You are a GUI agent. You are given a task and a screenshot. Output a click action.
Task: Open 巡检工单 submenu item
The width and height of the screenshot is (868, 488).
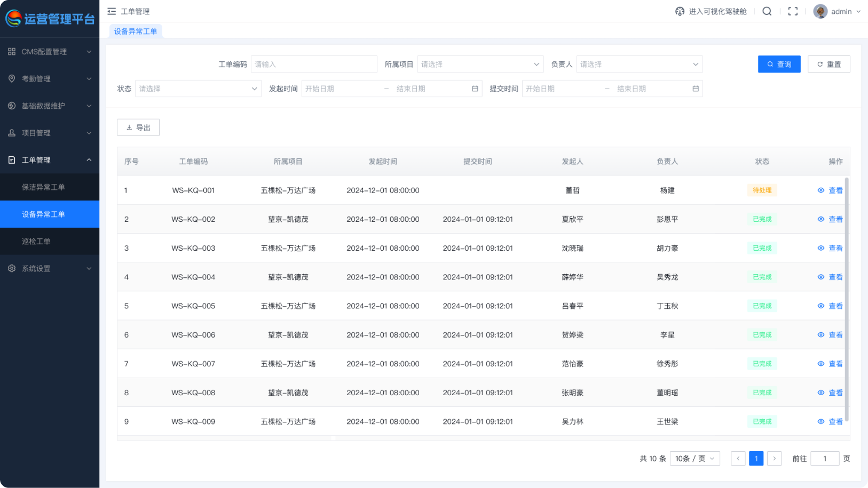[50, 241]
